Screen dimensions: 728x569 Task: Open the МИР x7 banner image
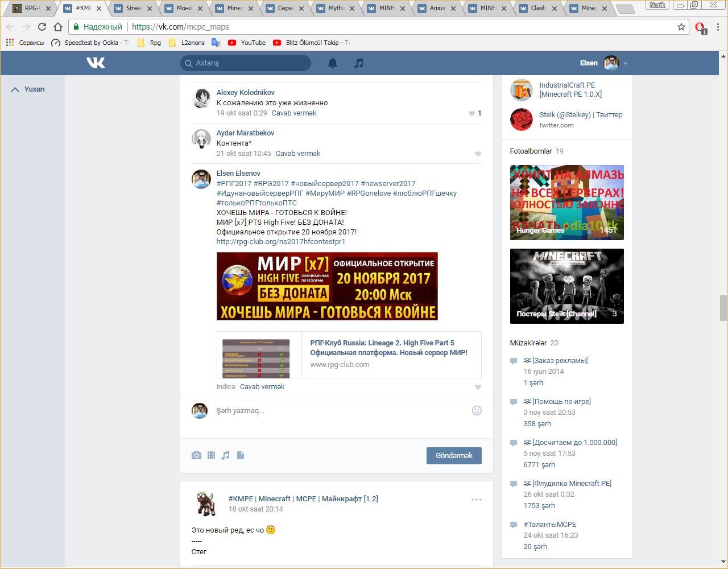pos(327,286)
